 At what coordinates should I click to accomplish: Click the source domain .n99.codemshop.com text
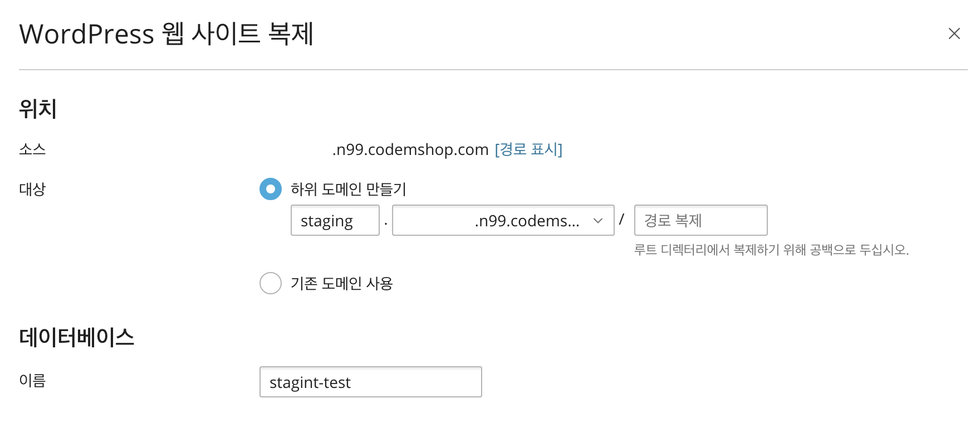[410, 149]
